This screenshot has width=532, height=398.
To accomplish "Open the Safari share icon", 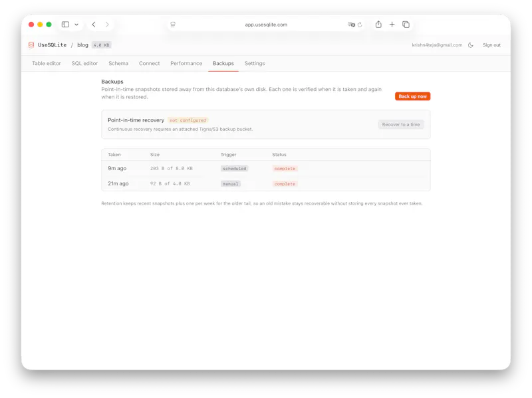I will pos(378,24).
